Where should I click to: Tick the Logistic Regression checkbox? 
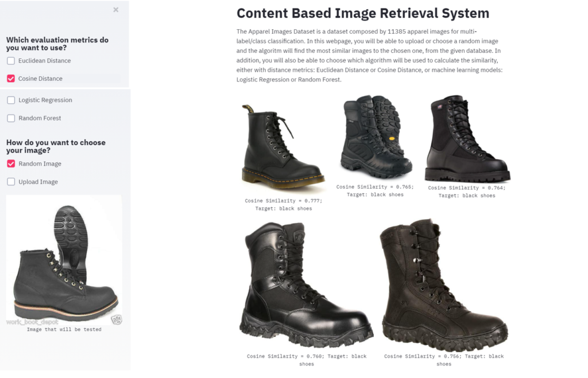[11, 100]
